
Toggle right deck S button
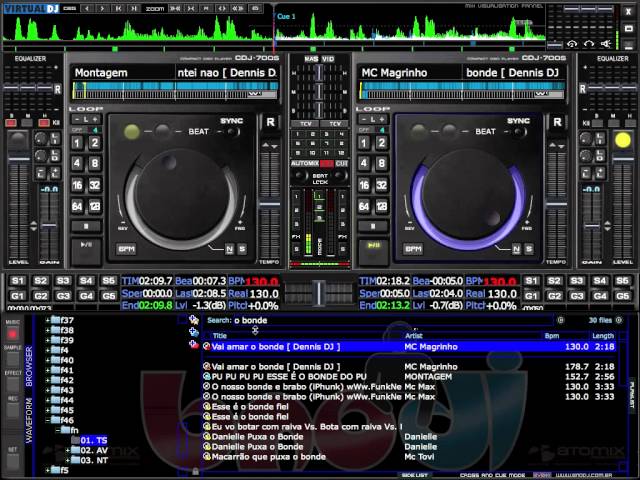529,249
